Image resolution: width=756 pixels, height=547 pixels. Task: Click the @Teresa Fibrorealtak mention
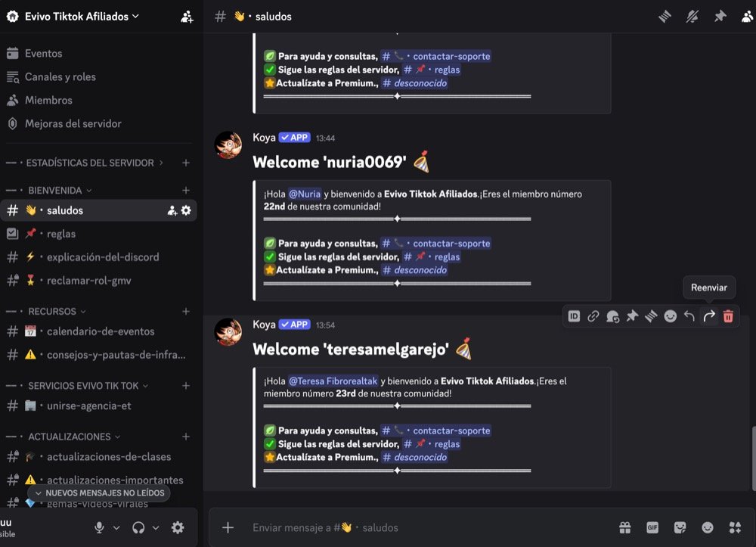[x=333, y=381]
